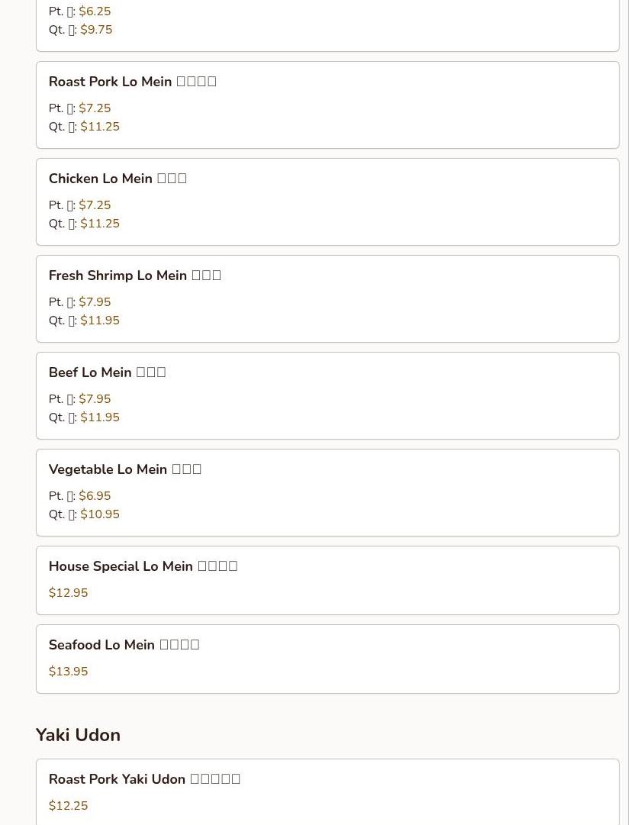
Task: Open the House Special Lo Mein title
Action: (143, 566)
